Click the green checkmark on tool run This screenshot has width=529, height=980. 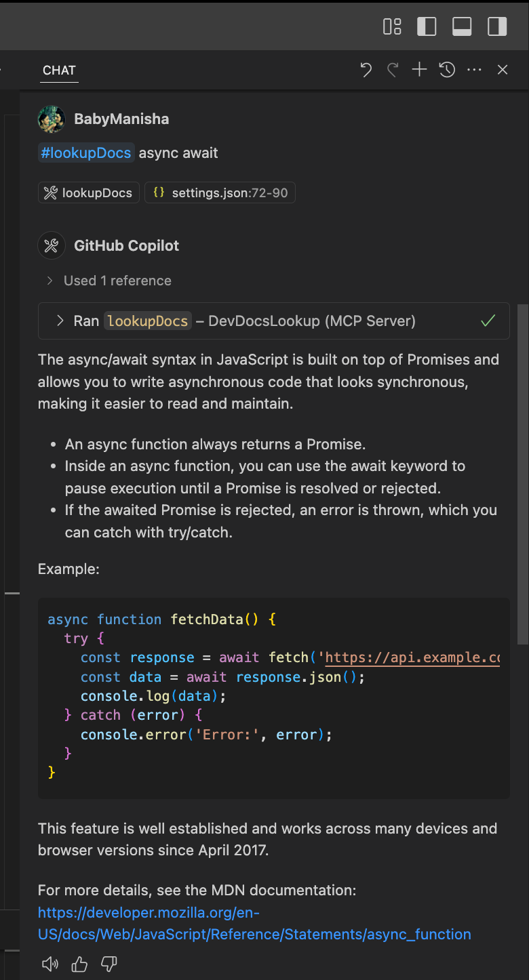[488, 321]
